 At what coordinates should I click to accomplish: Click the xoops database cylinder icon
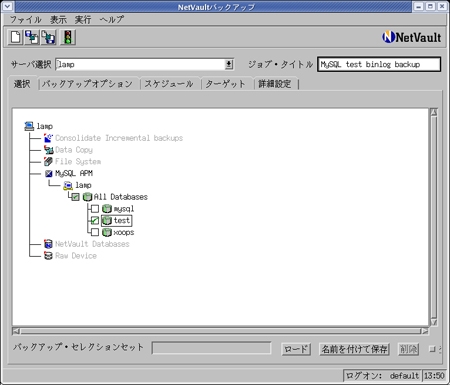click(107, 232)
